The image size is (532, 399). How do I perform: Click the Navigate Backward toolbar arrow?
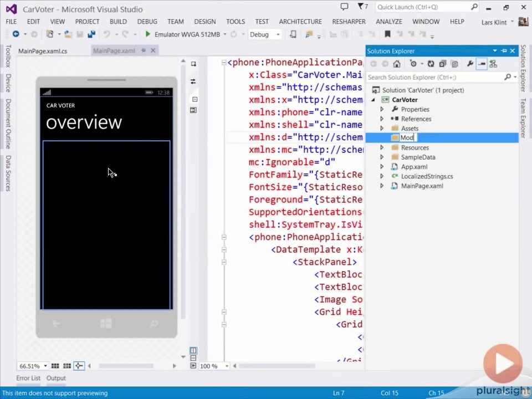tap(16, 34)
